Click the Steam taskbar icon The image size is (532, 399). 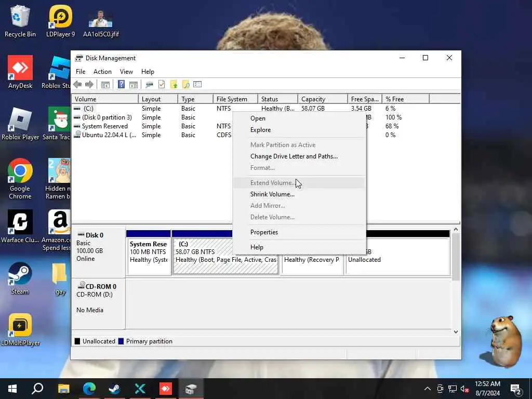(115, 389)
